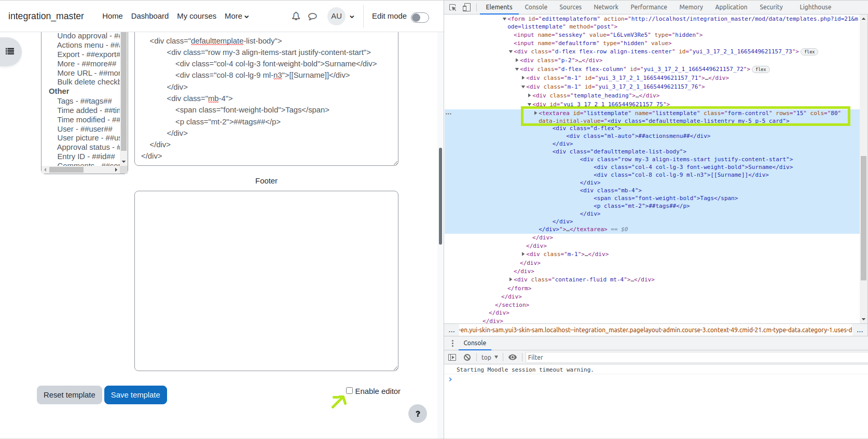Viewport: 868px width, 439px height.
Task: Select 'Actions menu' in the tag list
Action: tap(89, 45)
